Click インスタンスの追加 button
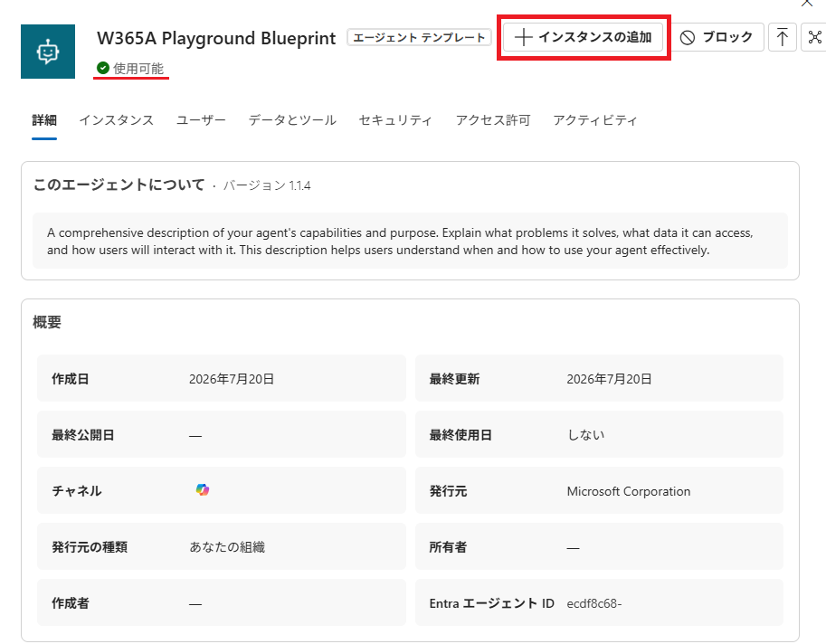This screenshot has height=644, width=826. (x=584, y=37)
